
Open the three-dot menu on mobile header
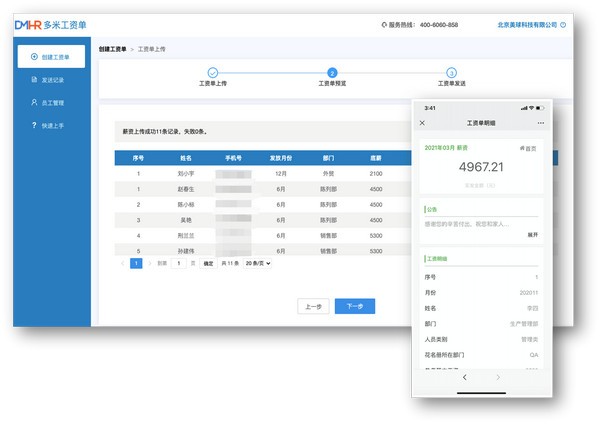tap(541, 123)
